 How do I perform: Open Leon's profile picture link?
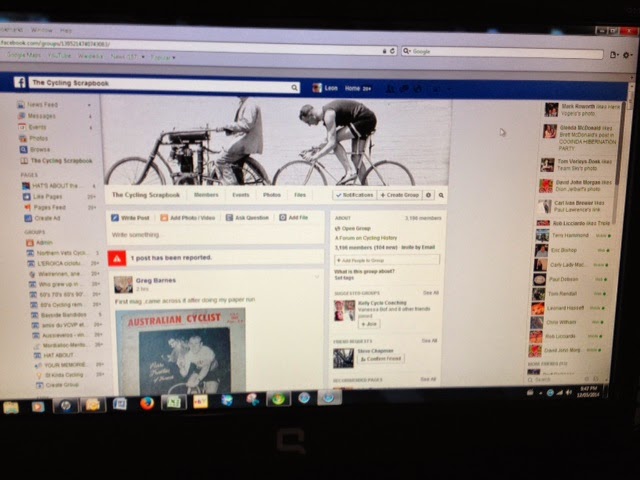pyautogui.click(x=317, y=88)
